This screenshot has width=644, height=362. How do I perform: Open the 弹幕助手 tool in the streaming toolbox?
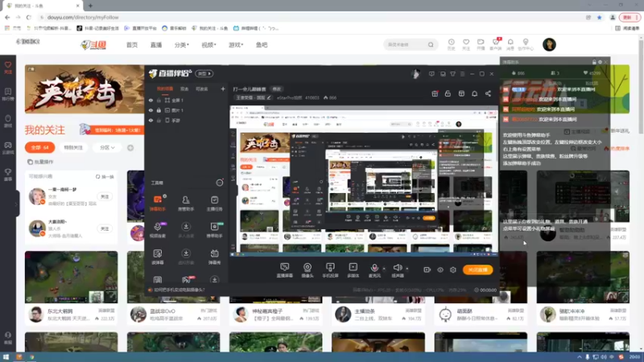coord(158,203)
